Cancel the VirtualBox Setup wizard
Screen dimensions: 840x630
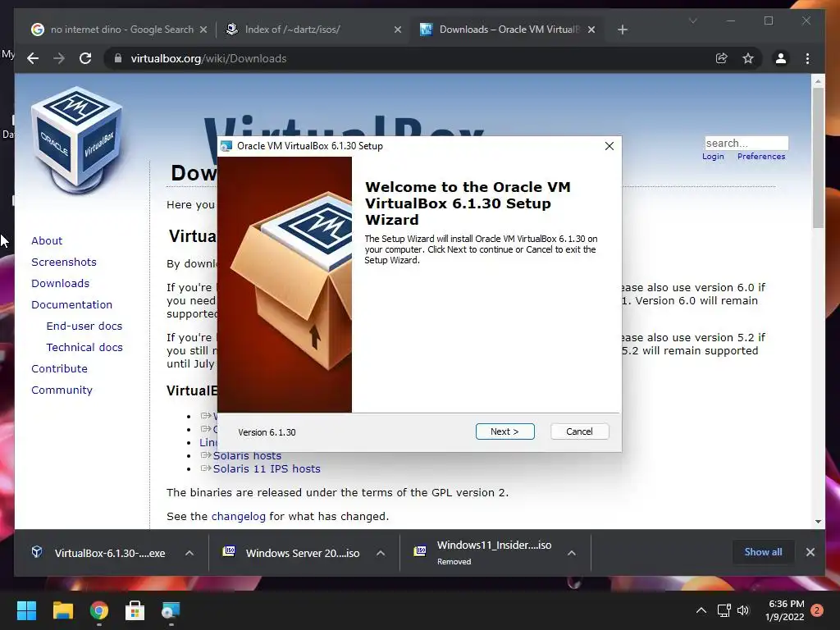579,431
